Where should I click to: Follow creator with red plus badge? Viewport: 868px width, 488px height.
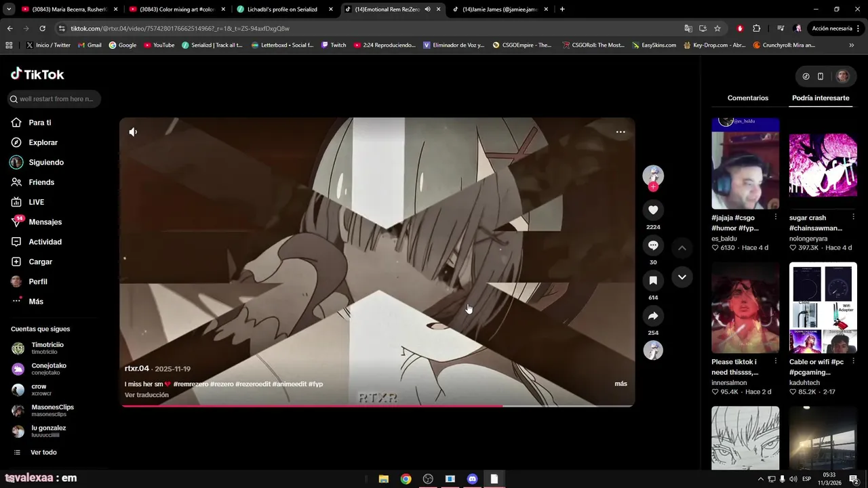(653, 186)
